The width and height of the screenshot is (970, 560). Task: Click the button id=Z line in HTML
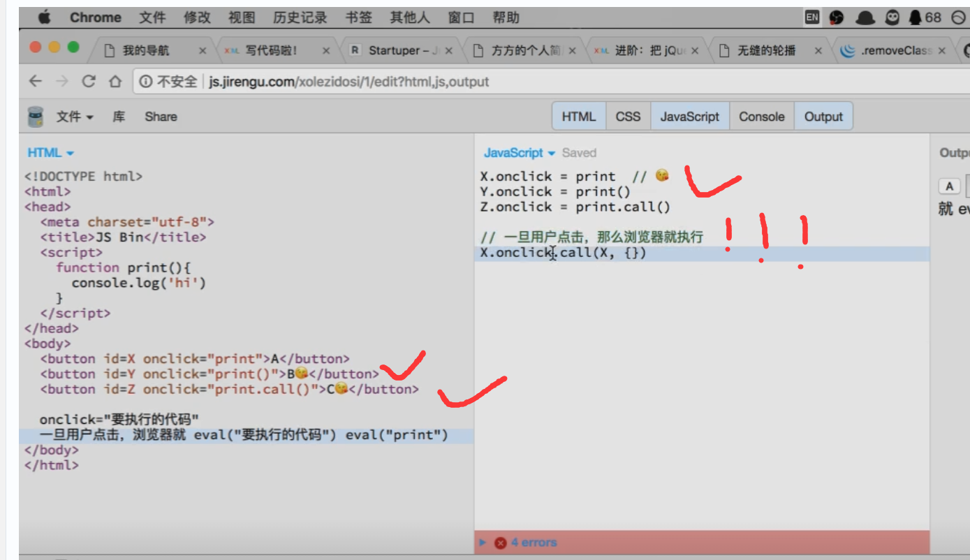pyautogui.click(x=229, y=389)
